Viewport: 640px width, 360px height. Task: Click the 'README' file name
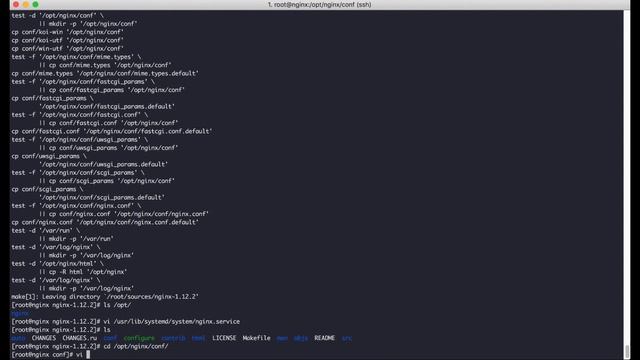pyautogui.click(x=324, y=338)
